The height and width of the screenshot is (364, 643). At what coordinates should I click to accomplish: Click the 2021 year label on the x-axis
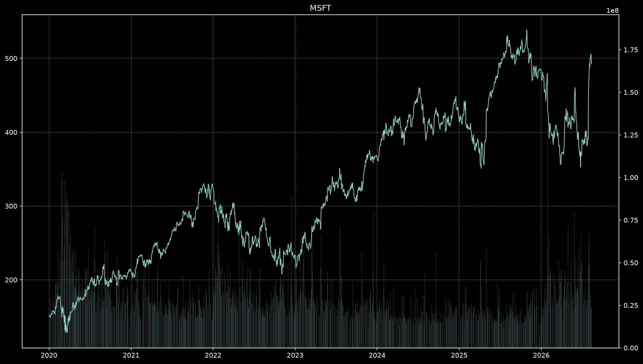click(131, 355)
